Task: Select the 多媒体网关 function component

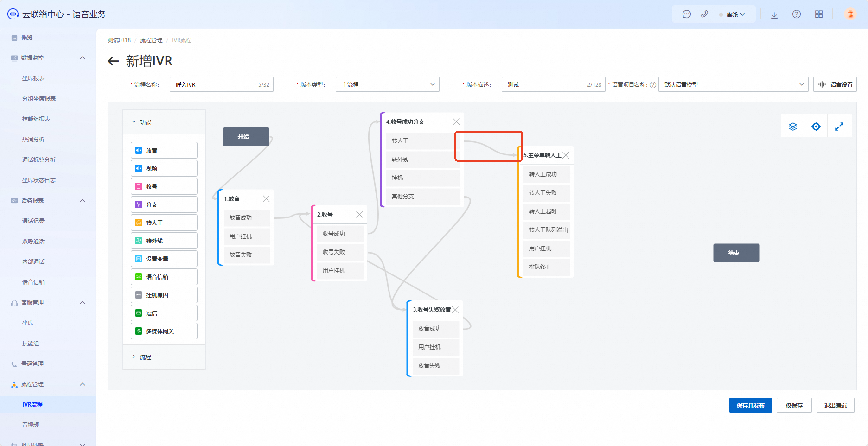Action: click(164, 331)
